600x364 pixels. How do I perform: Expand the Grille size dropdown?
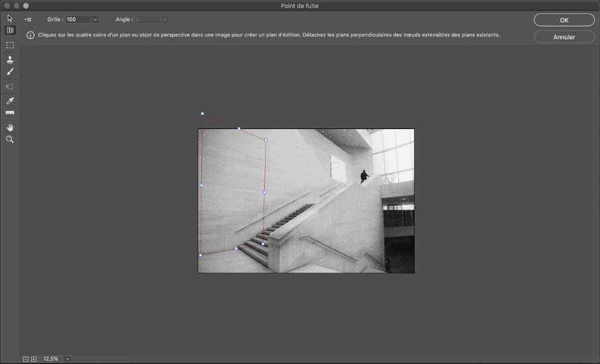(95, 20)
